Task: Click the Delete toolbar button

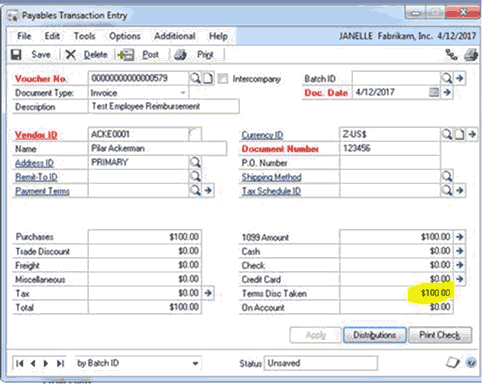Action: tap(86, 55)
